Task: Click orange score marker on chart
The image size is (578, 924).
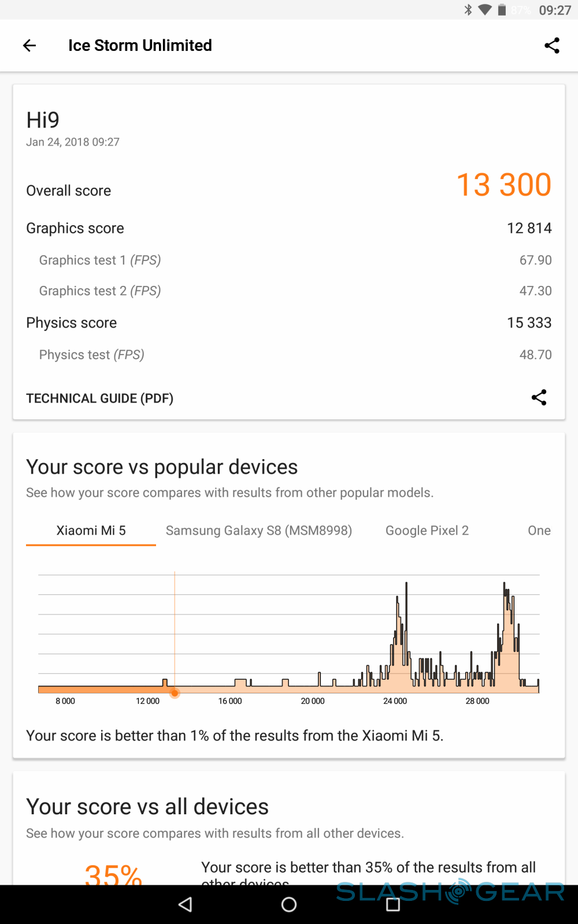Action: (175, 692)
